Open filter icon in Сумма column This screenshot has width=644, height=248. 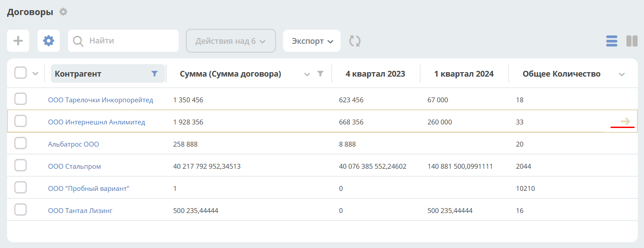coord(321,74)
